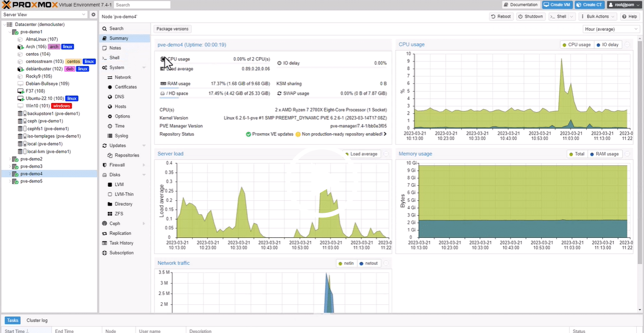Toggle netin series in Network legend
The height and width of the screenshot is (333, 644).
[x=346, y=263]
